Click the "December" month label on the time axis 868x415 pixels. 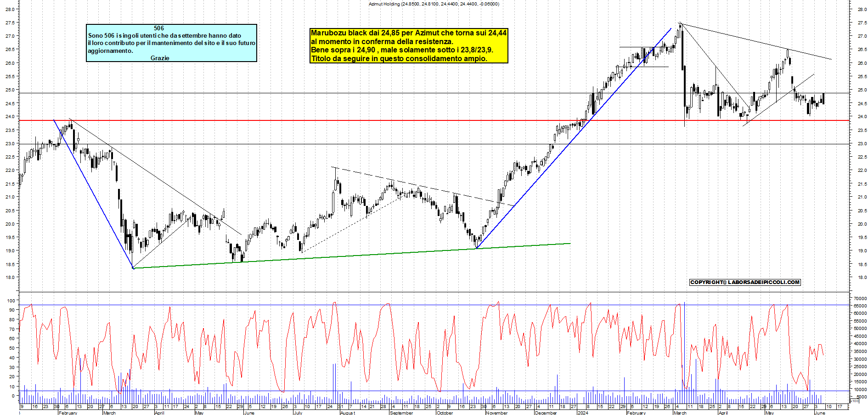pos(546,413)
